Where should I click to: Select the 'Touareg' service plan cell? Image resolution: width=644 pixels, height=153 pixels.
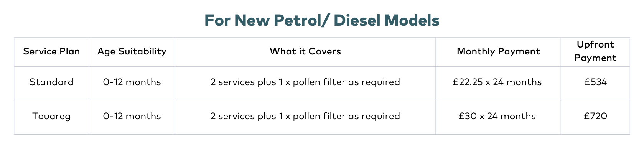51,116
